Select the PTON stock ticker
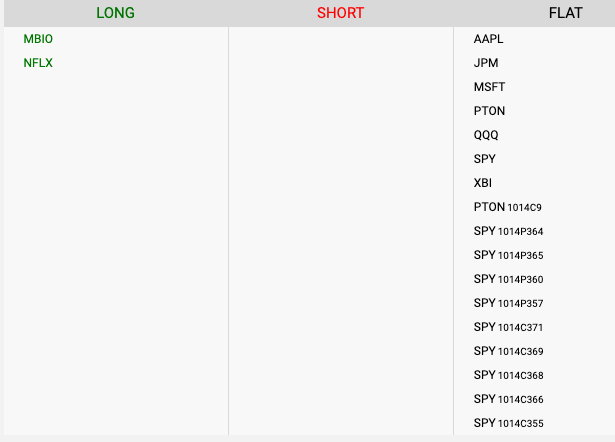 point(489,111)
